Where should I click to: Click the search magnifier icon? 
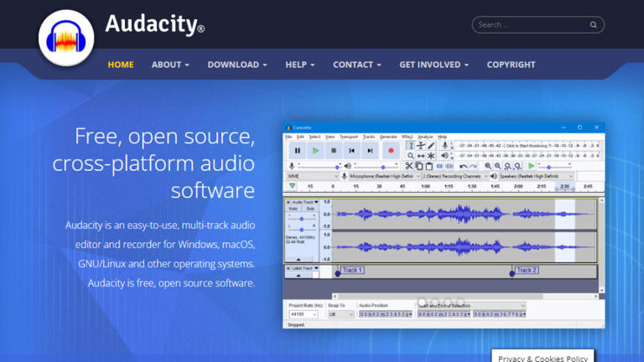(593, 25)
